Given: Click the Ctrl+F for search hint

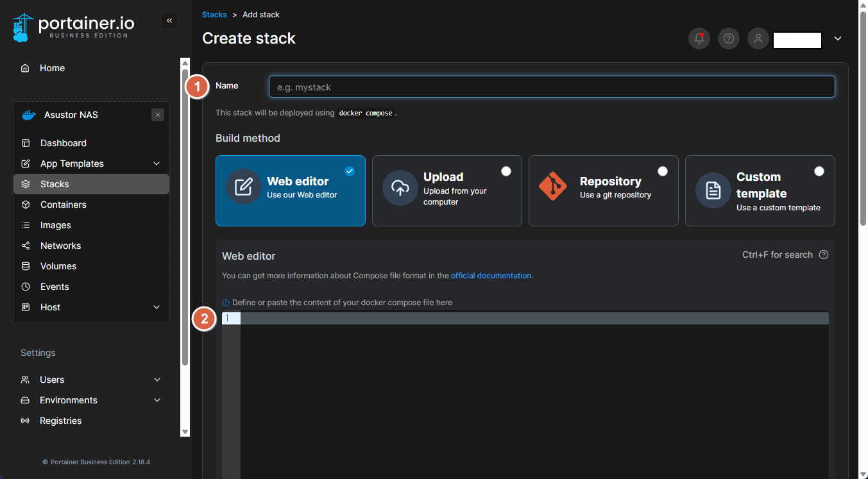Looking at the screenshot, I should (778, 255).
